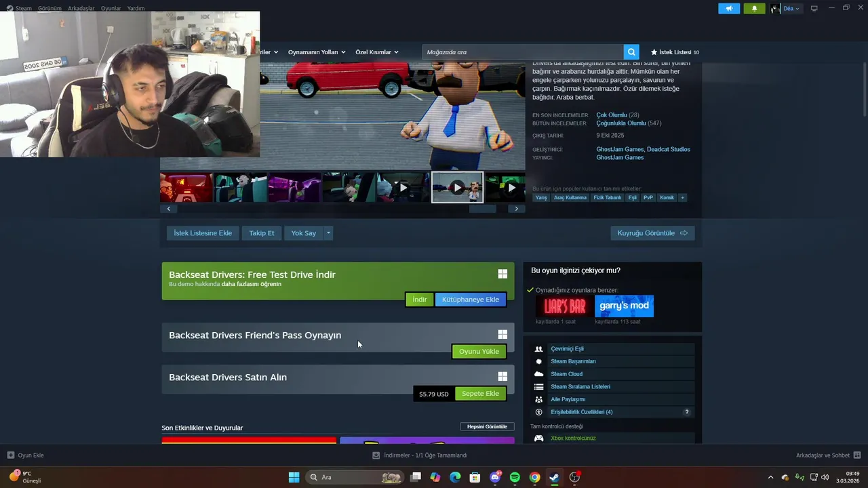Open Microsoft Edge from the taskbar
868x488 pixels.
click(x=455, y=477)
